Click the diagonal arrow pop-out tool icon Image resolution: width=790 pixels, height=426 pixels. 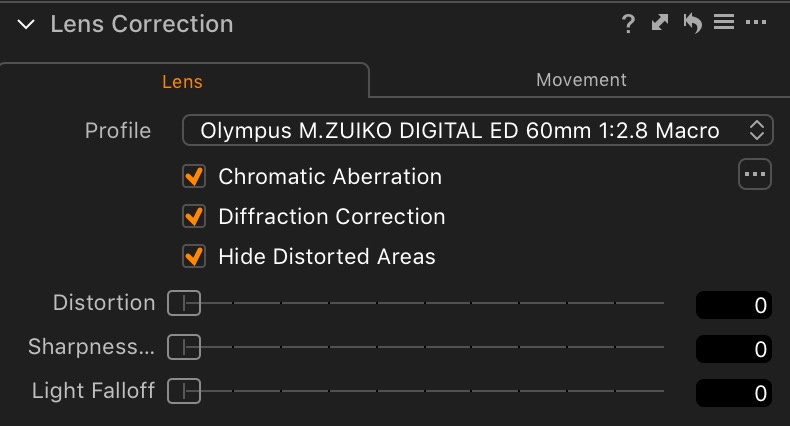point(660,23)
